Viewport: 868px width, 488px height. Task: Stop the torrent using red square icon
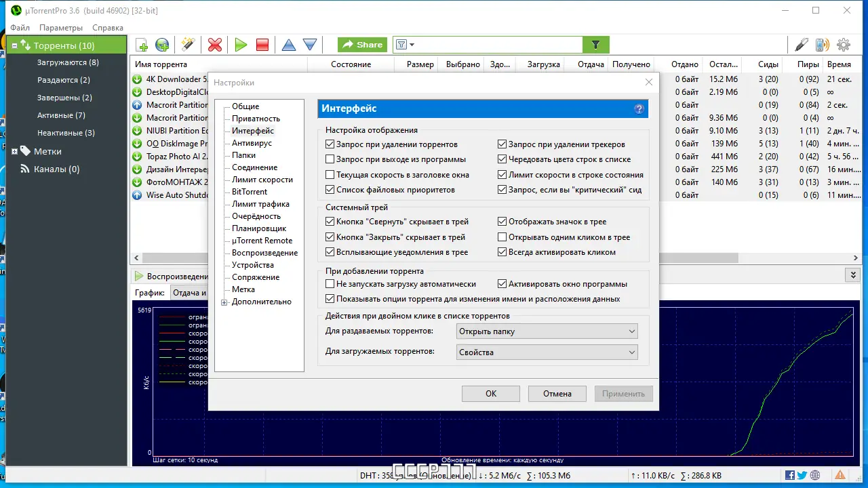(x=262, y=45)
